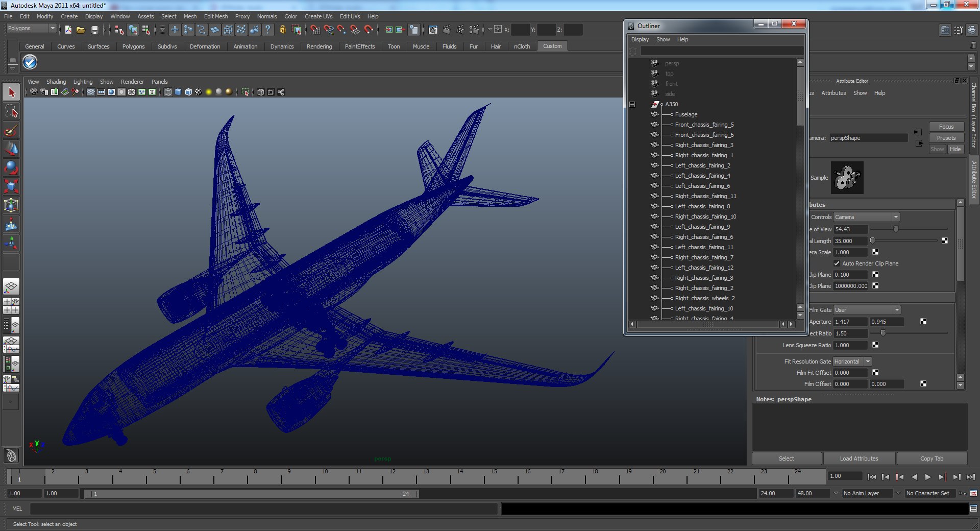
Task: Open the Outliner Display menu
Action: coord(640,39)
